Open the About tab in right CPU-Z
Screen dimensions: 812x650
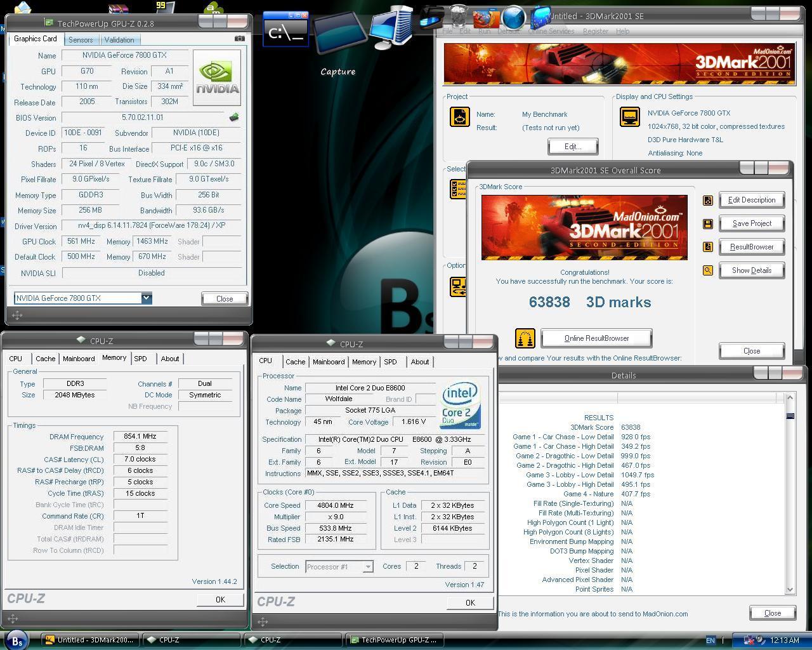coord(420,362)
